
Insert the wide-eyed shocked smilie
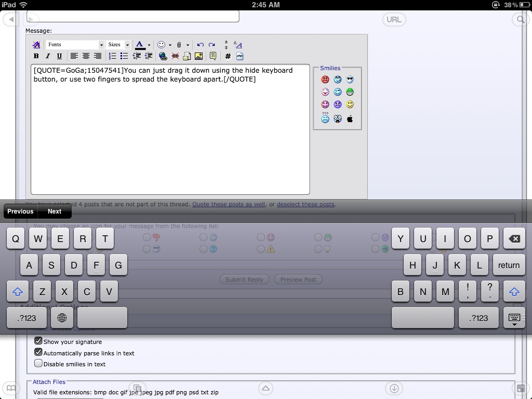338,118
